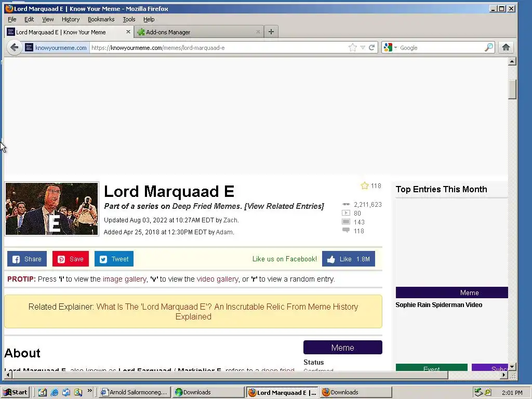Click the taskbar clock showing 2:01 PM
The height and width of the screenshot is (399, 532).
[512, 393]
